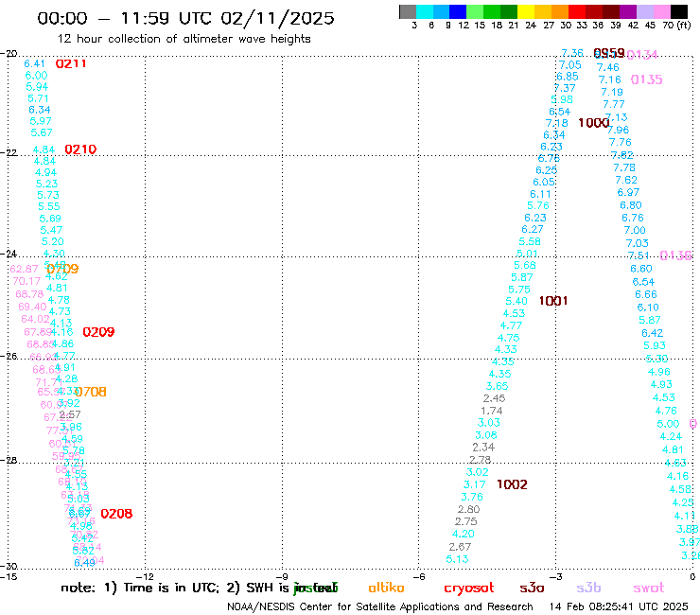Image resolution: width=700 pixels, height=615 pixels.
Task: Click the orange altika time label '0709'
Action: [x=62, y=269]
